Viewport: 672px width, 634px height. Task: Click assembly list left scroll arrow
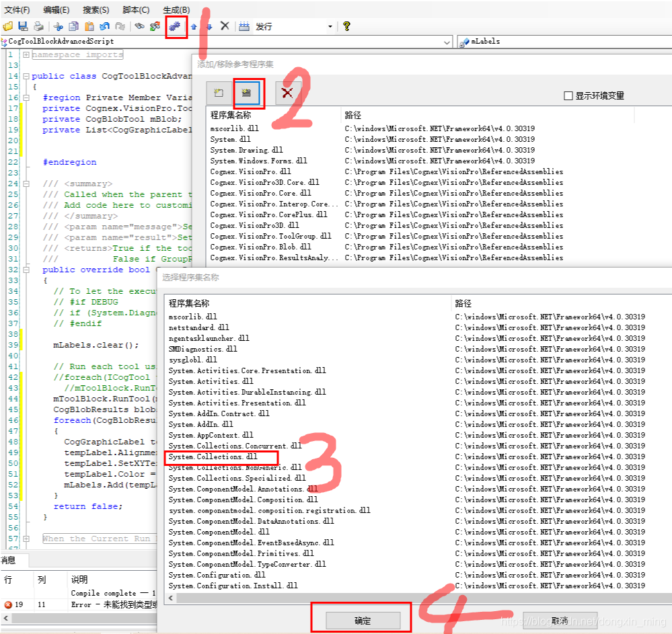(171, 598)
